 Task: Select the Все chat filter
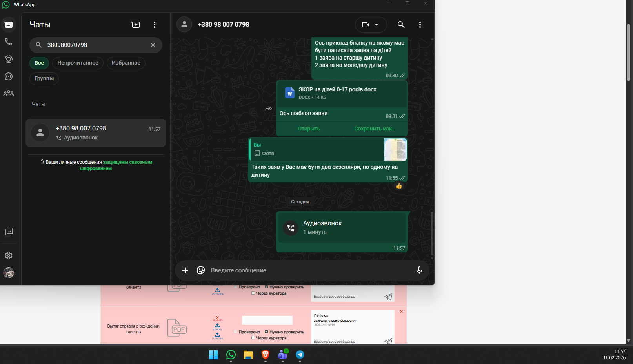coord(39,63)
